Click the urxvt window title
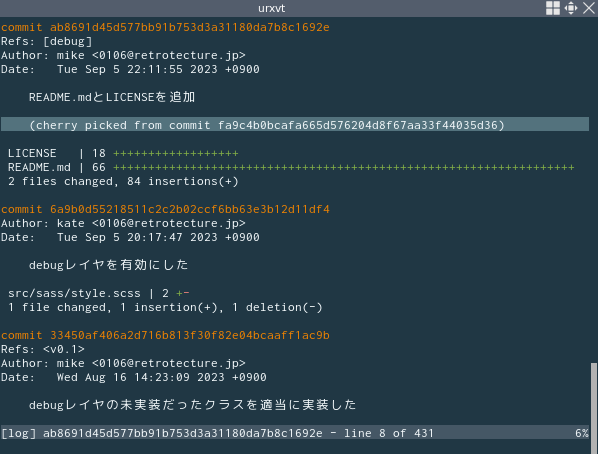 (272, 8)
